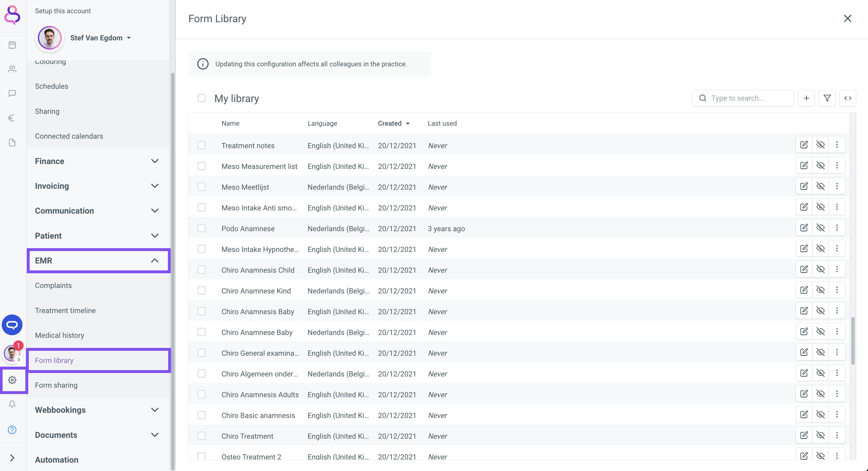
Task: Open the three-dot menu for Podo Anamnese
Action: pyautogui.click(x=837, y=228)
